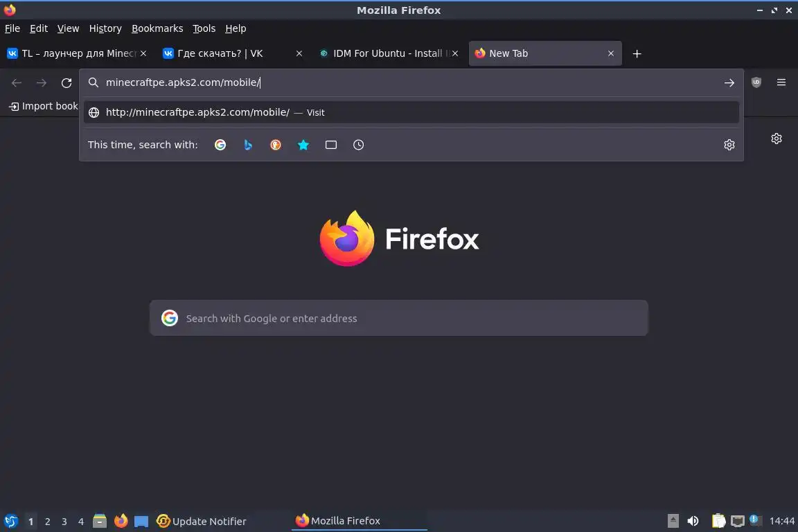Viewport: 798px width, 532px height.
Task: Select Mozilla Firefox taskbar window button
Action: [359, 521]
